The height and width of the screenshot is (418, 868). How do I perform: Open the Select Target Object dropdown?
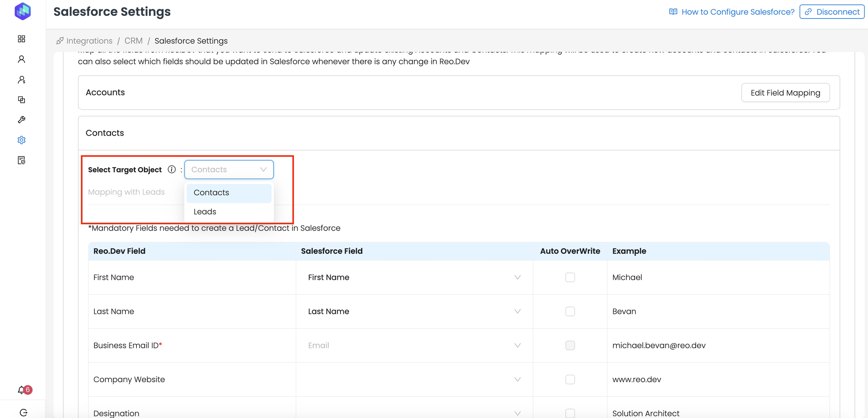229,170
